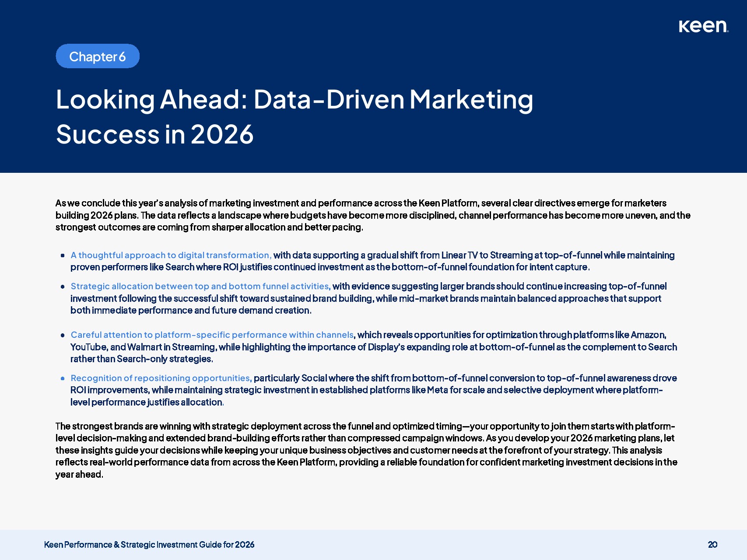This screenshot has width=747, height=560.
Task: Click the bullet dot before 'A thoughtful approach'
Action: pos(63,255)
